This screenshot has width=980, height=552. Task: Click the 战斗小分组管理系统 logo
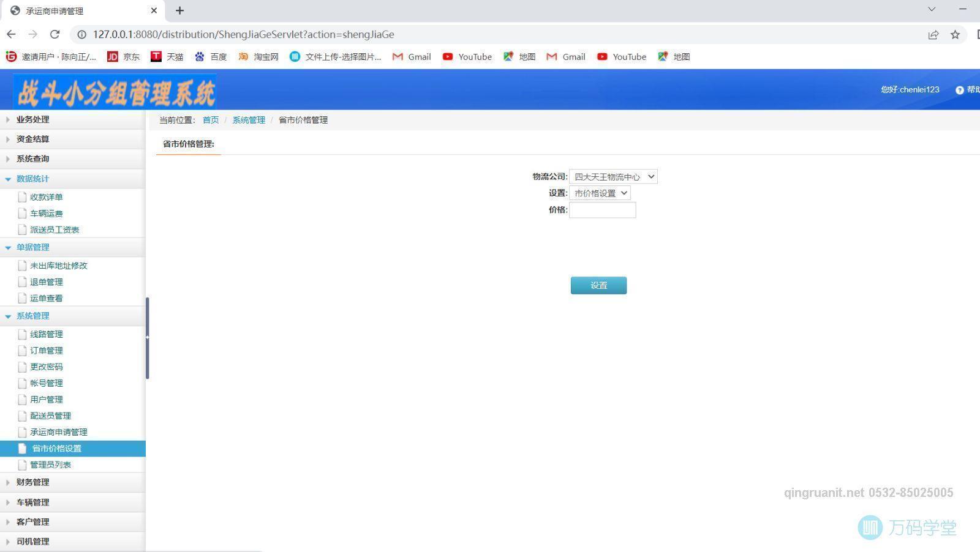[x=115, y=92]
